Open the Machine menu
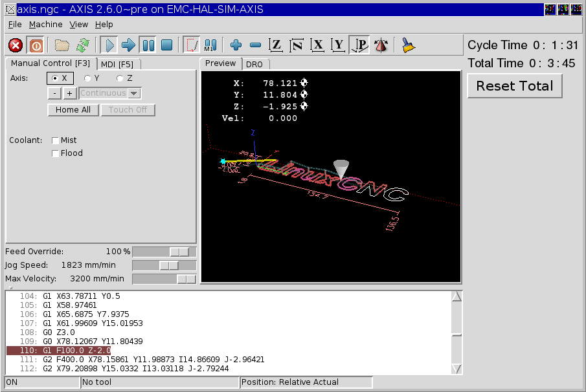 tap(45, 25)
